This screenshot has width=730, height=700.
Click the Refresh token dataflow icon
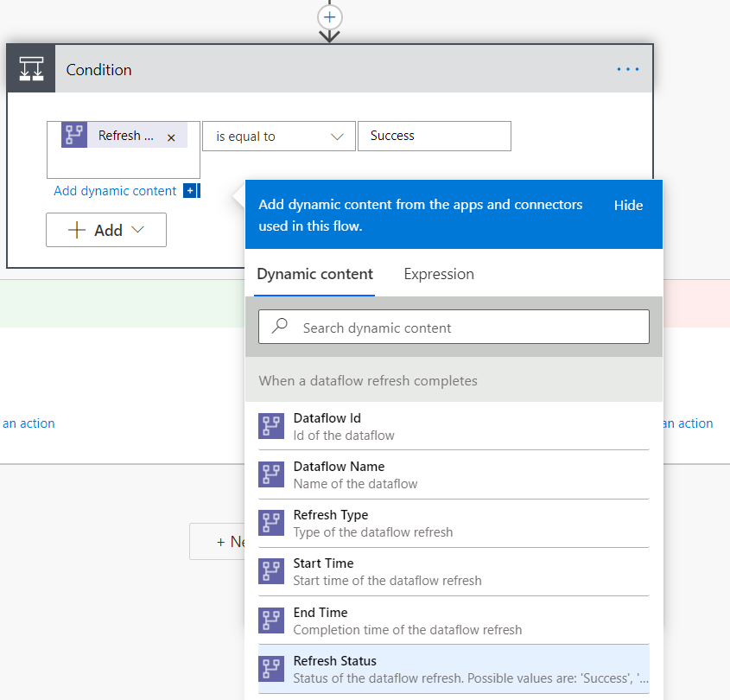[x=74, y=135]
